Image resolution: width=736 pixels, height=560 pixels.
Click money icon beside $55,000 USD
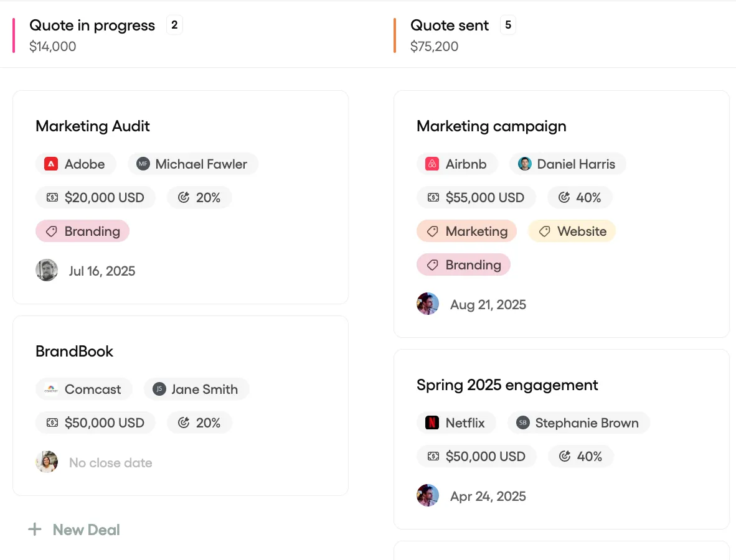[433, 197]
